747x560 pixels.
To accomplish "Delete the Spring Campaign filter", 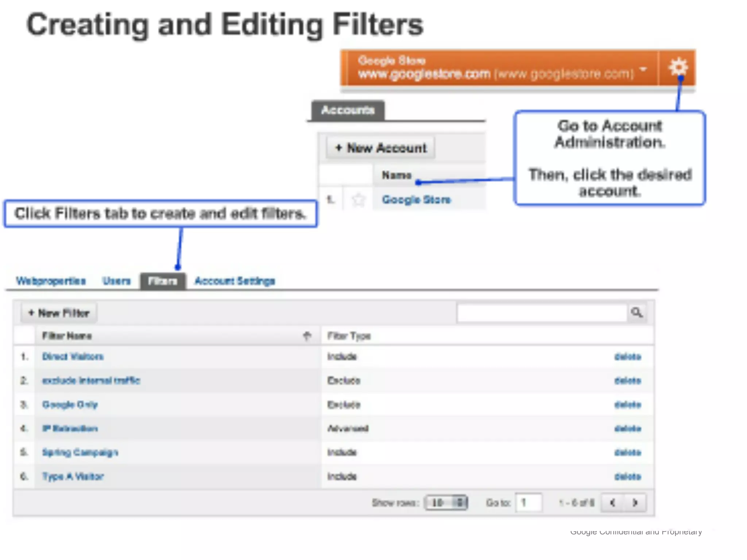I will (627, 452).
